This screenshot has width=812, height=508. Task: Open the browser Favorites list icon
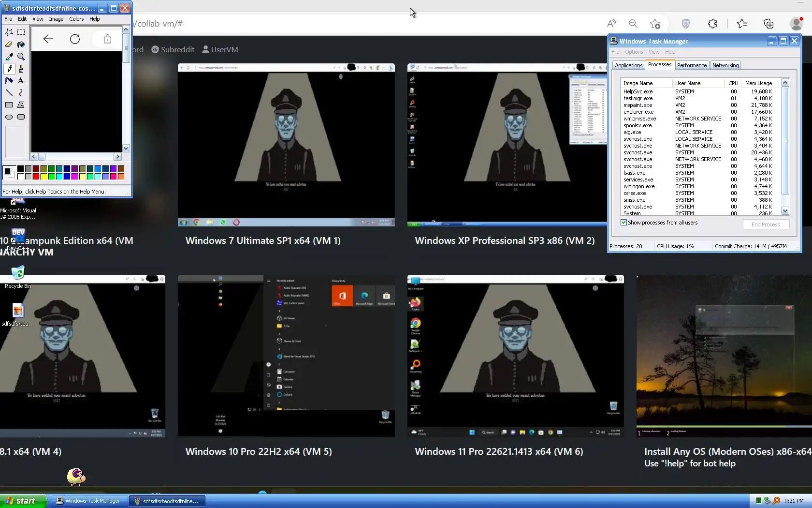point(742,23)
